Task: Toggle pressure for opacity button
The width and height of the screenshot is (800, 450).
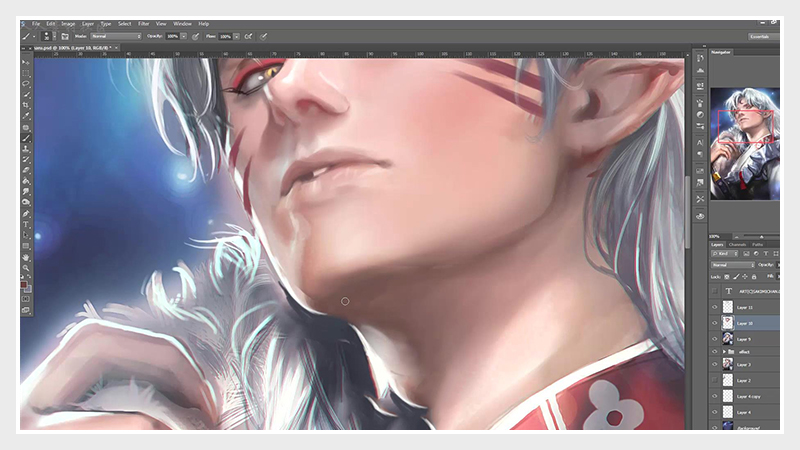Action: click(x=196, y=36)
